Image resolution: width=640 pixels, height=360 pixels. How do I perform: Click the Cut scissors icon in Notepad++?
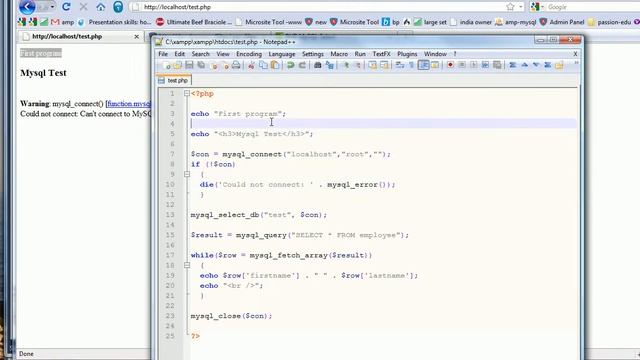(x=251, y=65)
